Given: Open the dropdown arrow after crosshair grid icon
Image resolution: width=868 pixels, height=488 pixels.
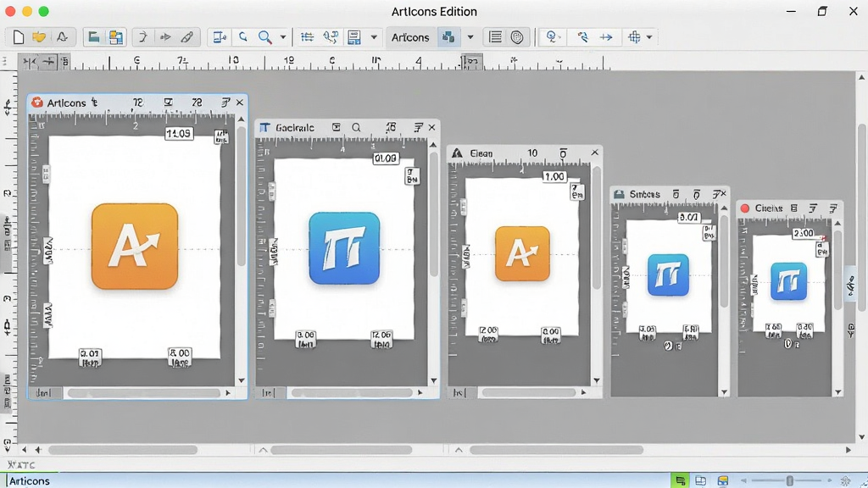Looking at the screenshot, I should [649, 37].
